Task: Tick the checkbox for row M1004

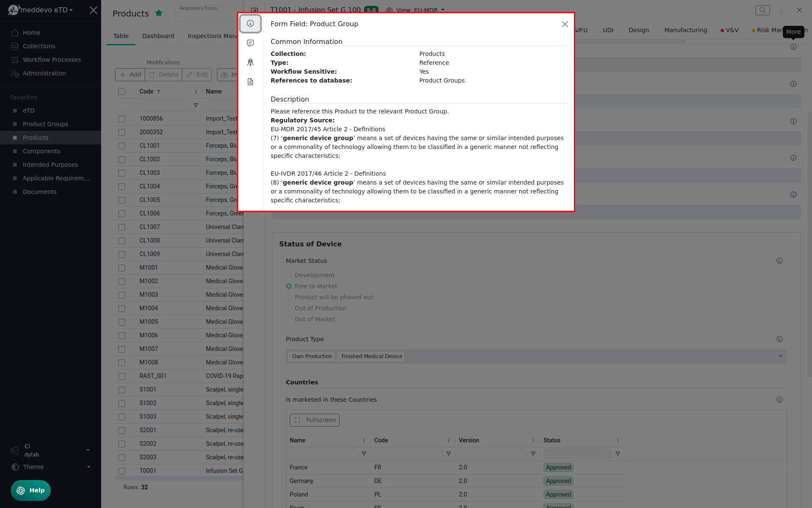Action: tap(122, 308)
